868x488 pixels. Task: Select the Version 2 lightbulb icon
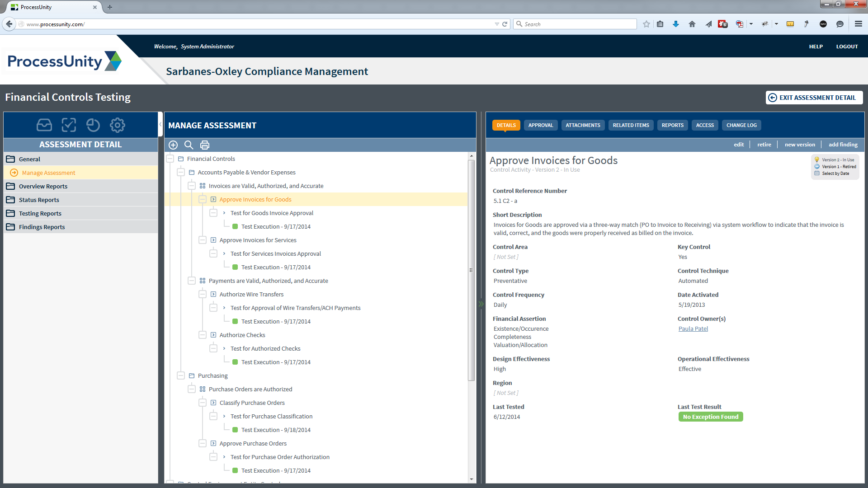click(x=816, y=160)
